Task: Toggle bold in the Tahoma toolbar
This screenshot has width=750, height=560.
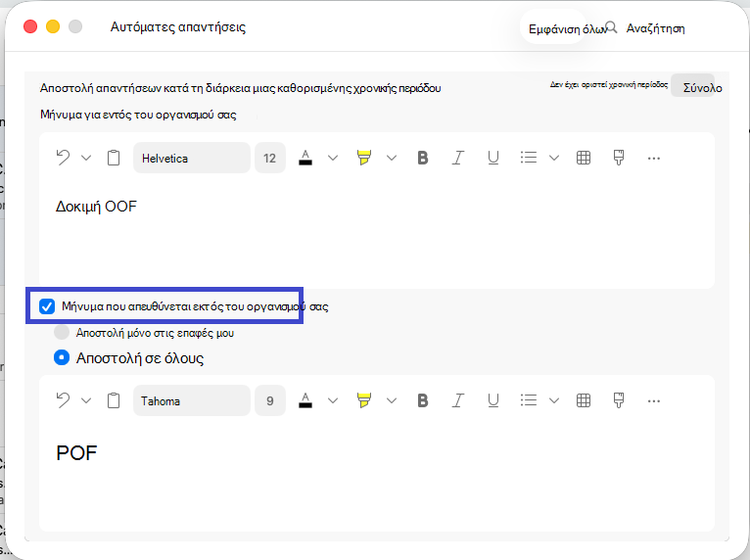Action: (x=423, y=400)
